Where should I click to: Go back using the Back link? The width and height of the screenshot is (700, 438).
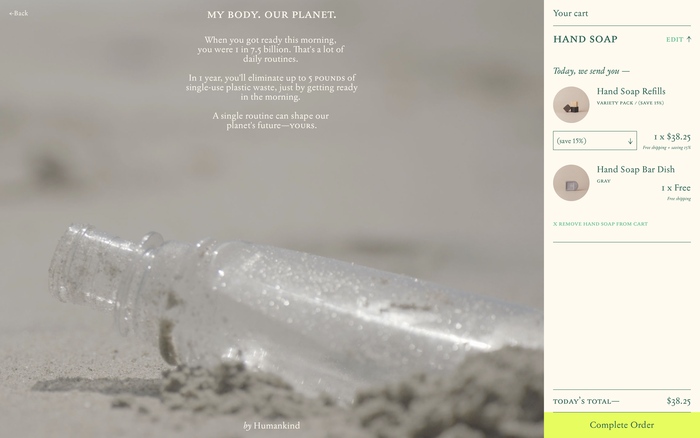pos(18,13)
